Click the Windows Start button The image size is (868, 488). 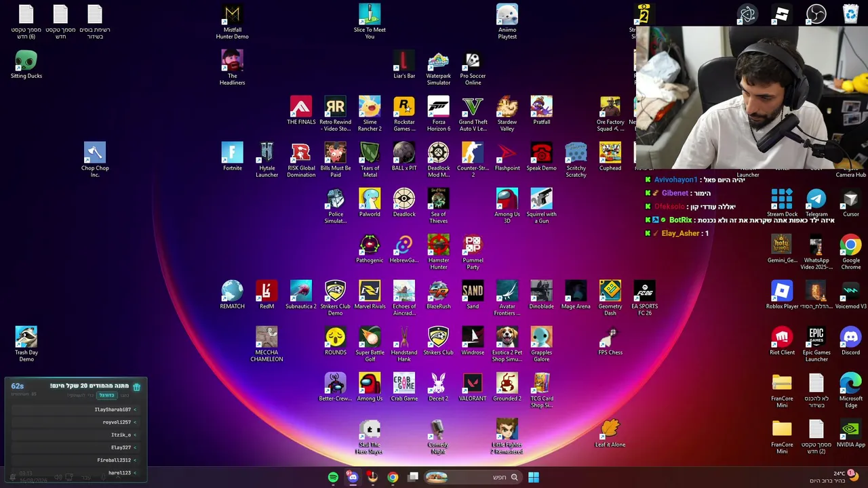[534, 477]
